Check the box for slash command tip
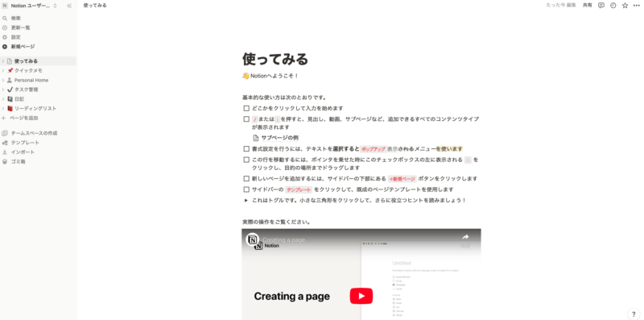The height and width of the screenshot is (320, 644). click(x=246, y=118)
